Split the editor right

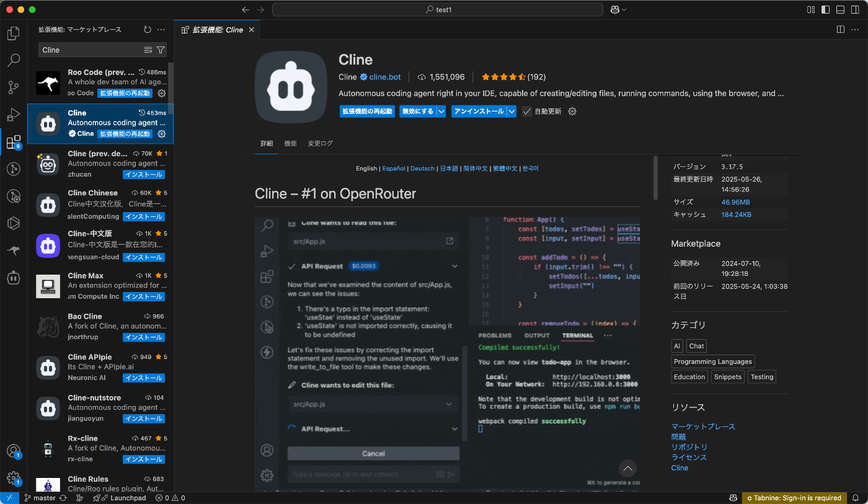click(841, 29)
